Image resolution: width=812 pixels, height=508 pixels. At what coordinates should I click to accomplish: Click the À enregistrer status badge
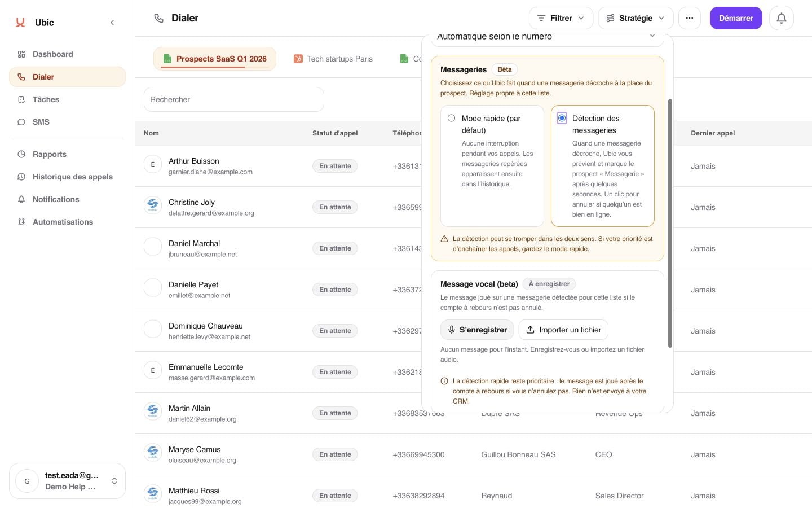[549, 284]
